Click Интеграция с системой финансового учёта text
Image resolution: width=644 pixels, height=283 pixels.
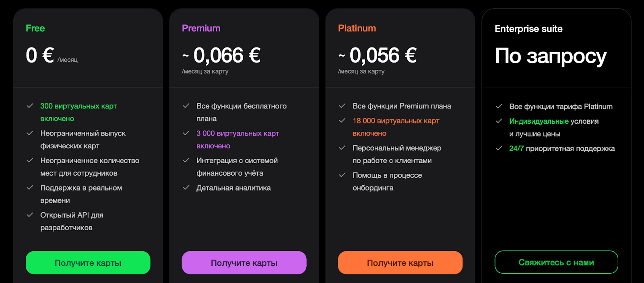237,167
